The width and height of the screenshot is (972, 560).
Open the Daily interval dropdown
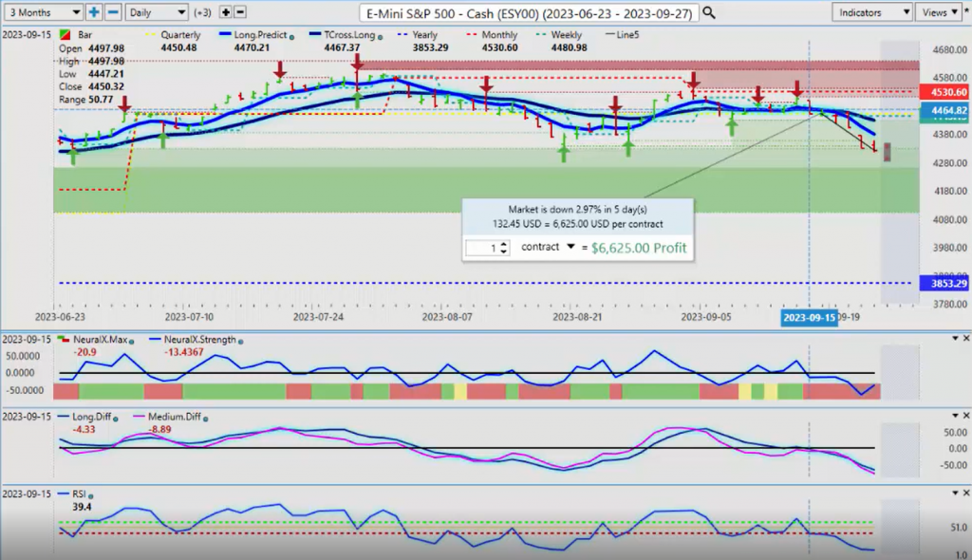[x=156, y=12]
